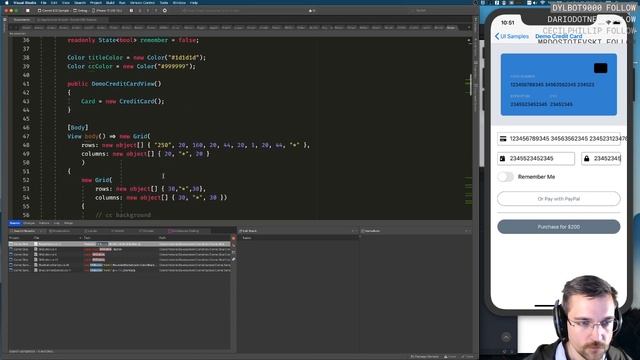
Task: Open the Window menu
Action: [x=179, y=2]
